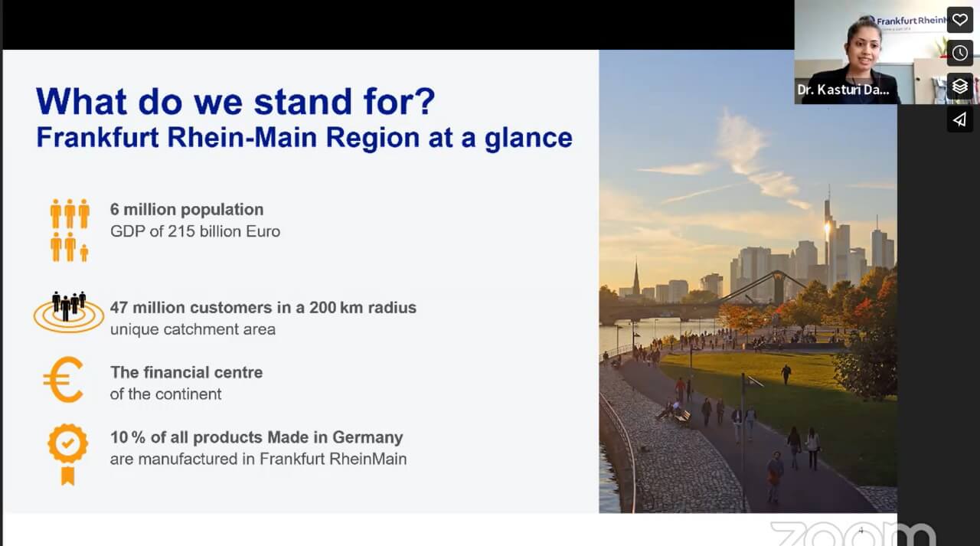Open the layers collections icon

(x=960, y=86)
